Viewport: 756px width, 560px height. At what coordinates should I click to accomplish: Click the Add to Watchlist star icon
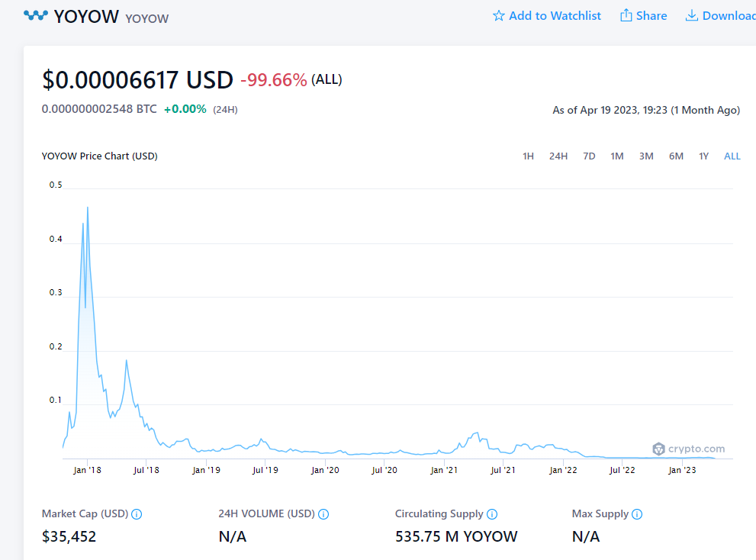pyautogui.click(x=499, y=16)
